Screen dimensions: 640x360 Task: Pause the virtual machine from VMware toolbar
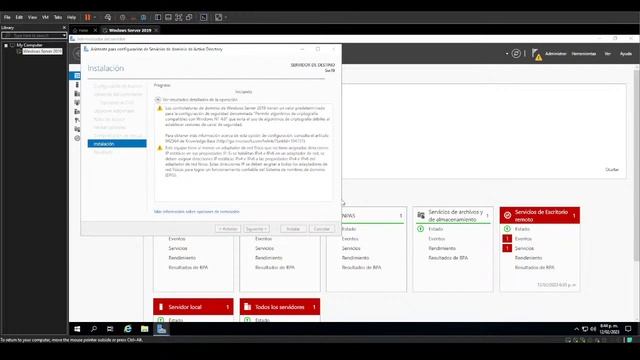click(x=87, y=17)
